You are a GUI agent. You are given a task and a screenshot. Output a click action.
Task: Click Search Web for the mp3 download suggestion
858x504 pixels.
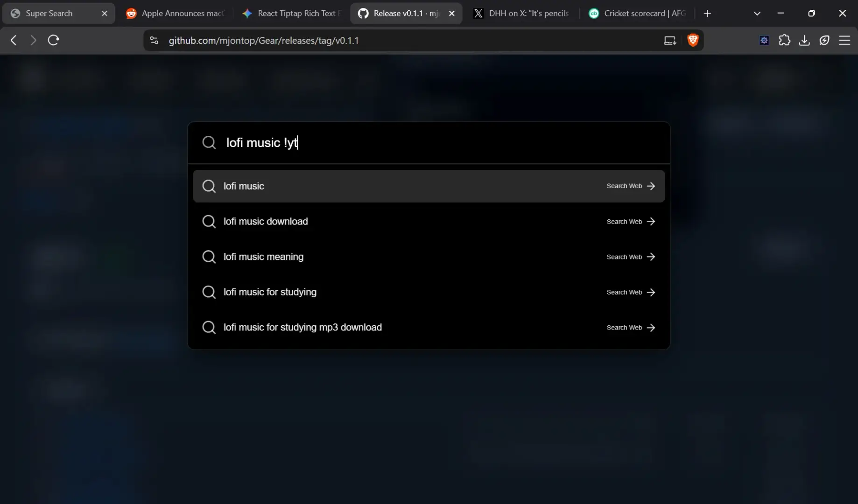tap(631, 328)
